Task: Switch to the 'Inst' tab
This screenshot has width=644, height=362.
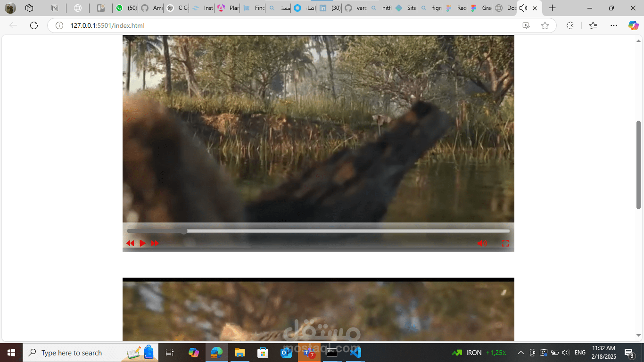Action: [x=203, y=8]
